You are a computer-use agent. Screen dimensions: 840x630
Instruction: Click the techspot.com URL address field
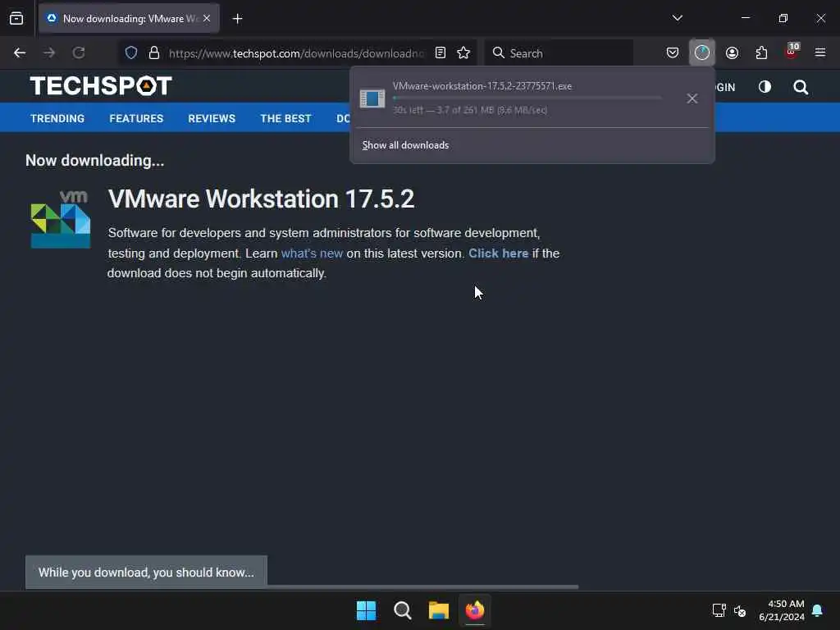coord(296,53)
